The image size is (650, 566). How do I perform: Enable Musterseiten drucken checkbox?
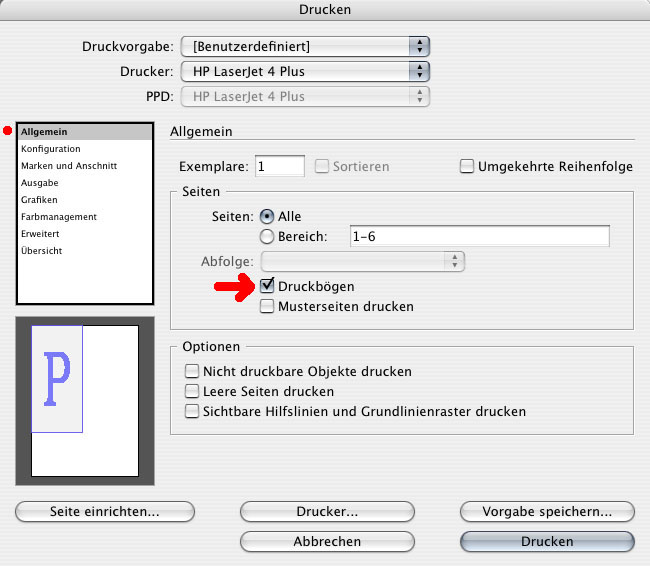(x=268, y=307)
